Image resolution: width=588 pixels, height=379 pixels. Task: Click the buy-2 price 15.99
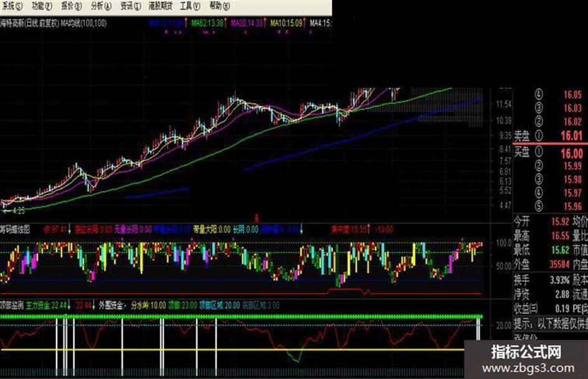(x=572, y=166)
